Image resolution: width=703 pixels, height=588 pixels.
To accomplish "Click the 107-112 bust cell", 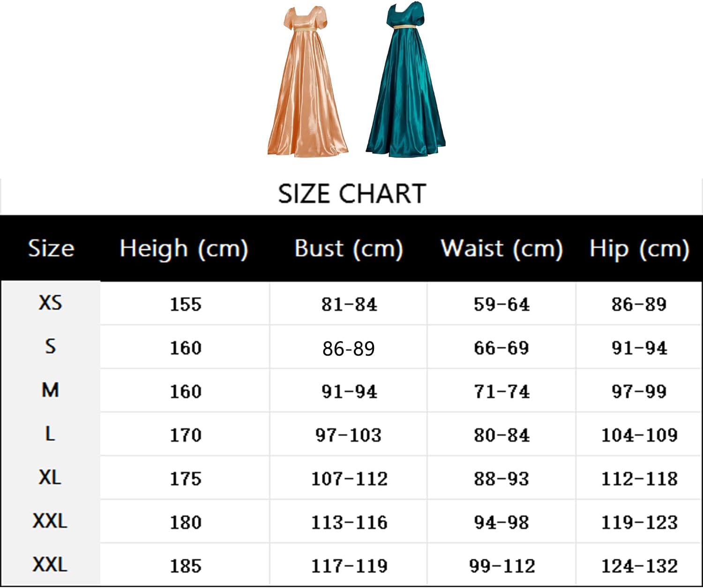I will 349,478.
